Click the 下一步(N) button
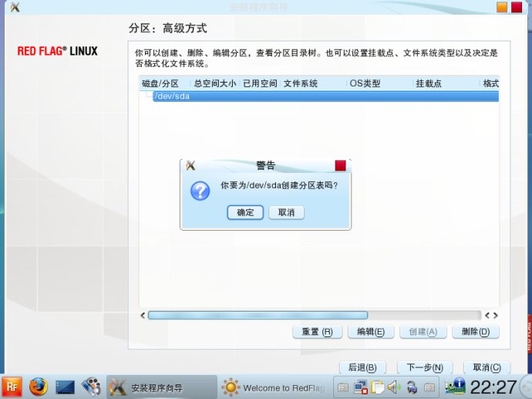 tap(424, 368)
